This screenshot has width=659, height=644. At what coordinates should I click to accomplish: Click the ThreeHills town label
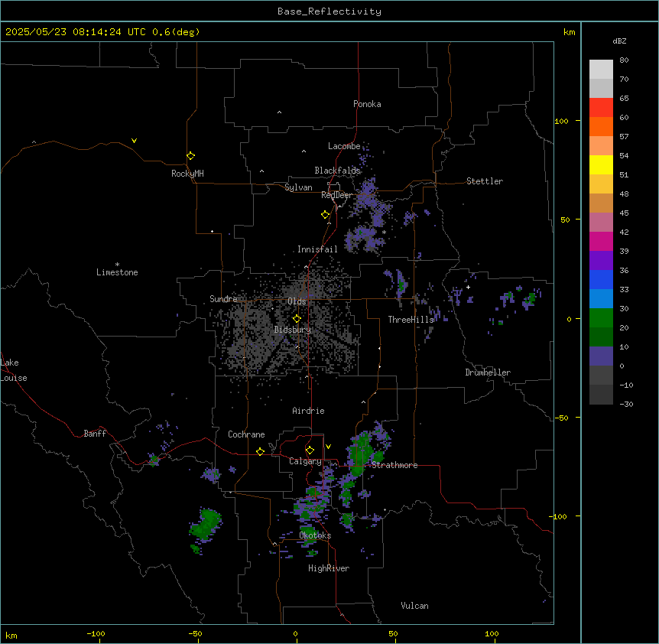pos(411,320)
